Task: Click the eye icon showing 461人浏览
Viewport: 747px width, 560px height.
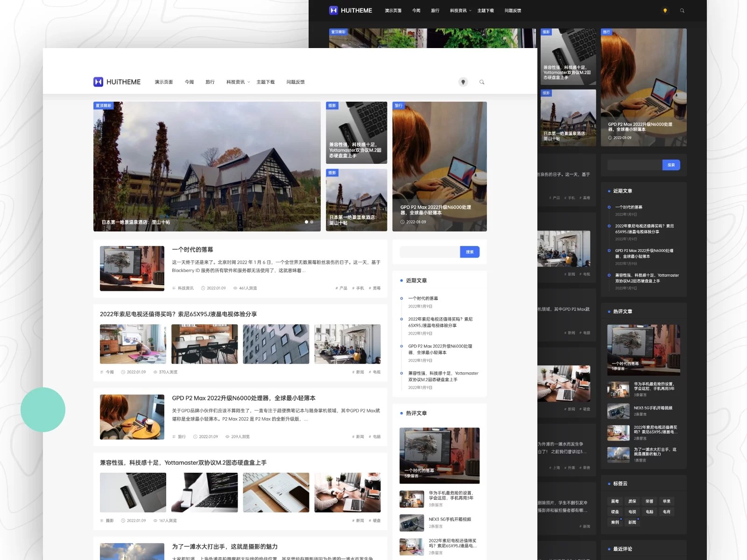Action: 235,288
